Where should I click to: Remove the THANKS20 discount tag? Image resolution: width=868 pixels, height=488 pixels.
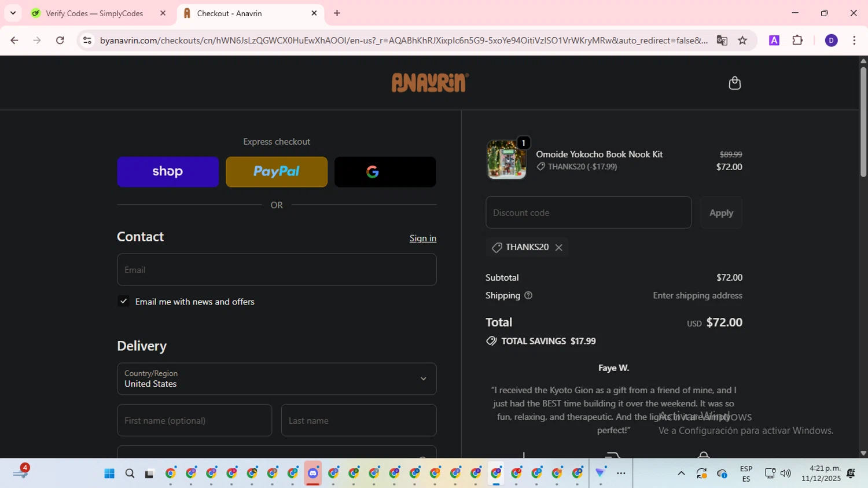(x=558, y=247)
